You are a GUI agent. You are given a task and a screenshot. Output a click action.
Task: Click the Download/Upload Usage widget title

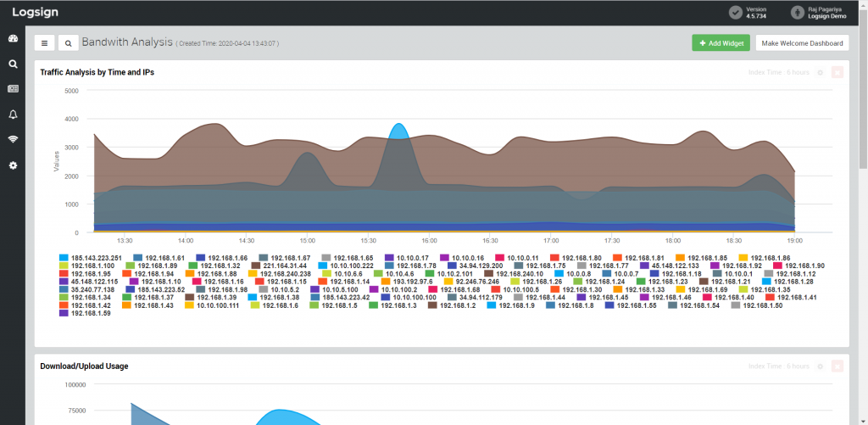(x=84, y=366)
